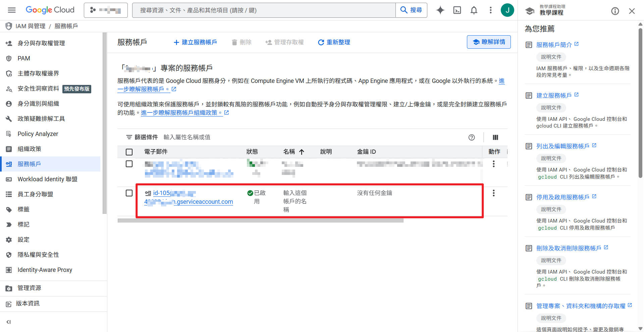Screen dimensions: 644x332
Task: Open the Gemini assistant sparkle icon
Action: (440, 10)
